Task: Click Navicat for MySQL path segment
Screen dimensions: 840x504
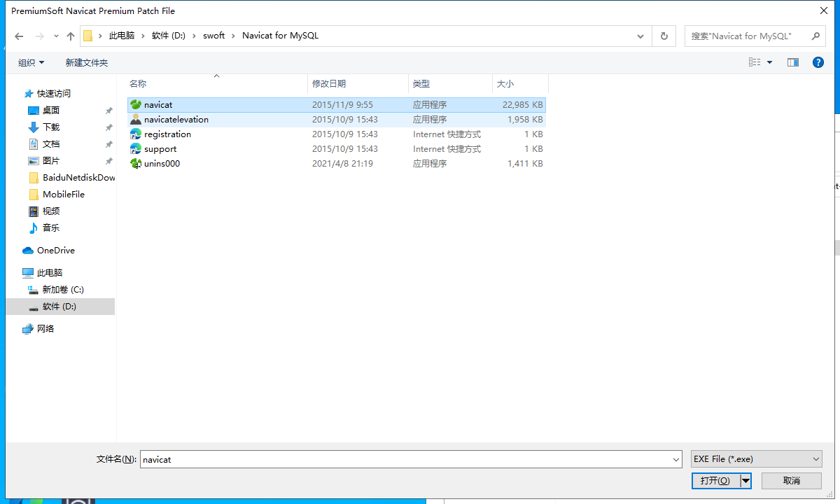Action: (x=280, y=36)
